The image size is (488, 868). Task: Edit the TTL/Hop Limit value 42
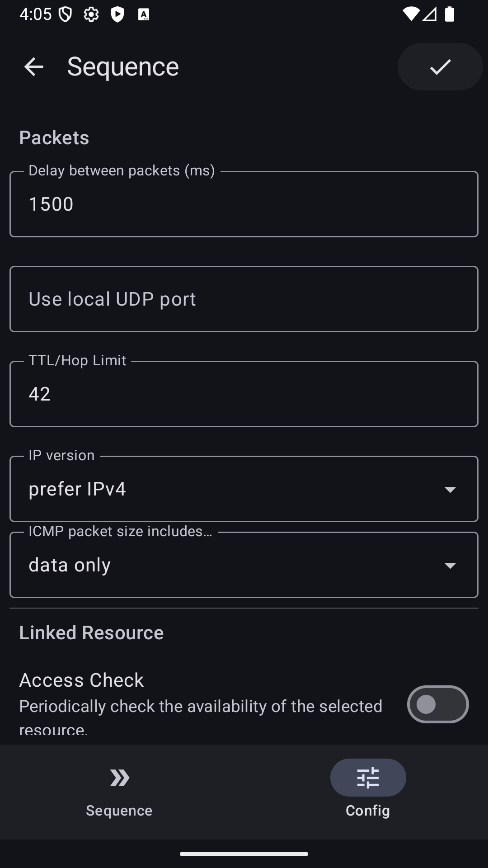244,394
